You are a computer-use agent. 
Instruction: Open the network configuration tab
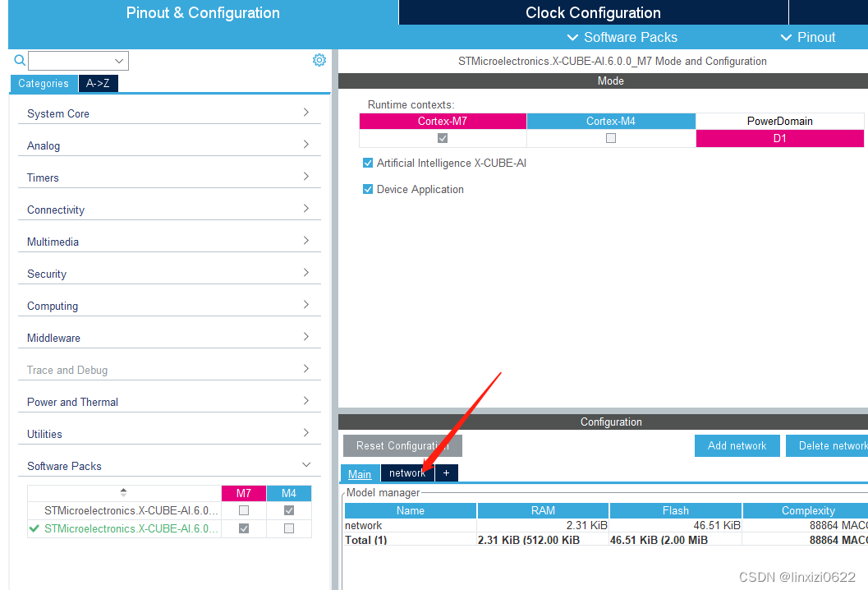click(x=407, y=473)
